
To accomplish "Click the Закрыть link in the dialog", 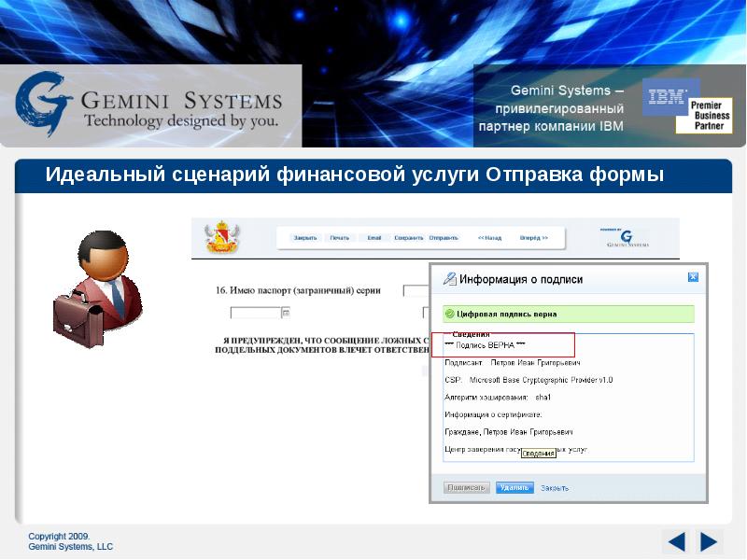I will point(554,488).
